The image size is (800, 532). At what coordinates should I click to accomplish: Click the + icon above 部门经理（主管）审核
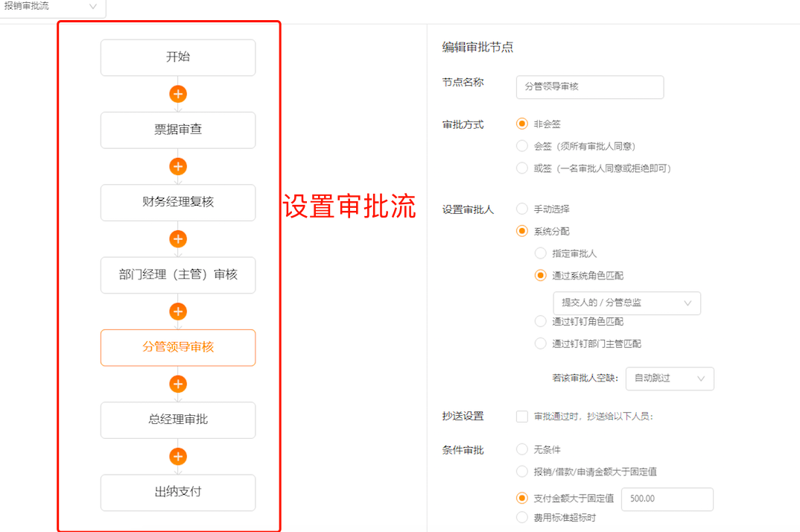tap(177, 239)
